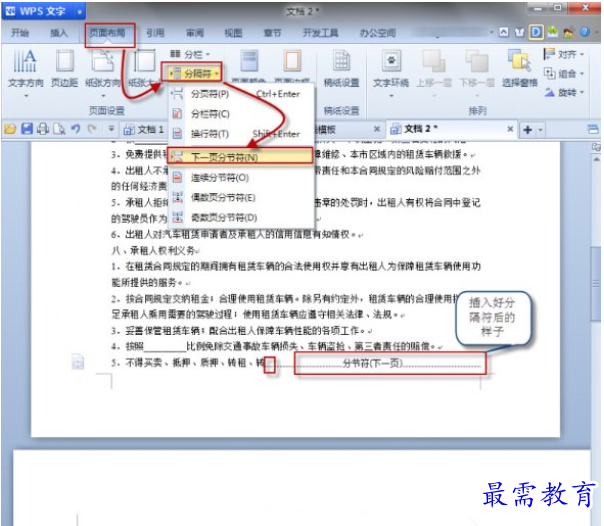Switch to the 文档 1 document tab
This screenshot has height=526, width=604.
click(144, 129)
